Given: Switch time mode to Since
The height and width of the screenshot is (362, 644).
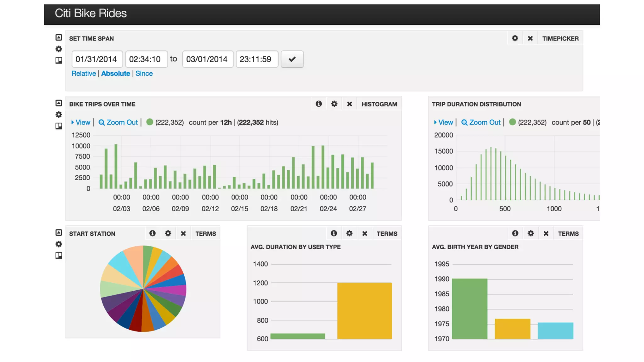Looking at the screenshot, I should (144, 73).
